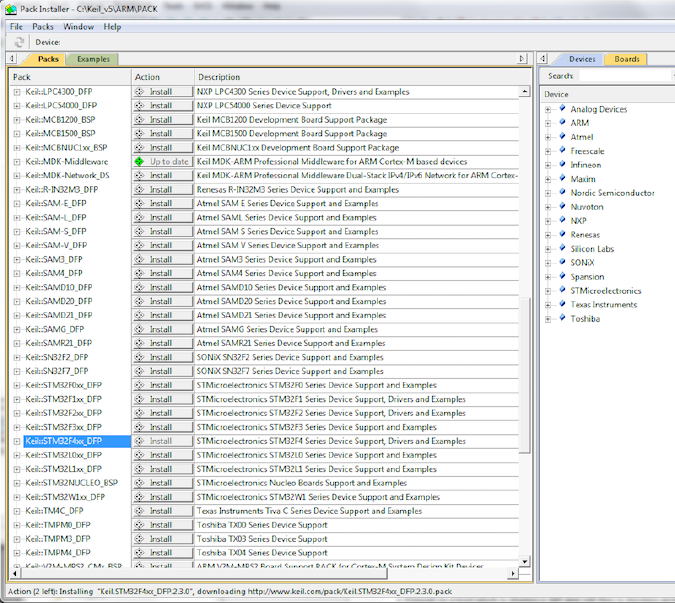This screenshot has height=603, width=675.
Task: Click the scroll up arrow of pack list
Action: tap(524, 91)
